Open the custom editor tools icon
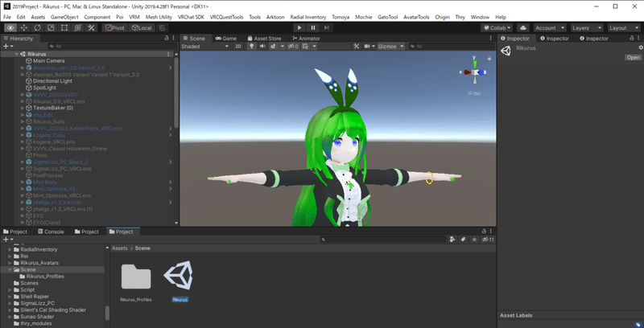 tap(91, 28)
